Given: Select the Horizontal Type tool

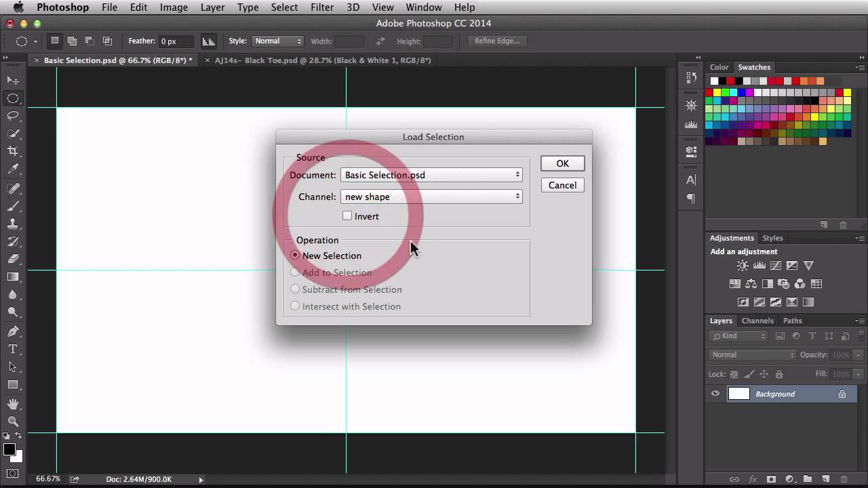Looking at the screenshot, I should point(13,349).
